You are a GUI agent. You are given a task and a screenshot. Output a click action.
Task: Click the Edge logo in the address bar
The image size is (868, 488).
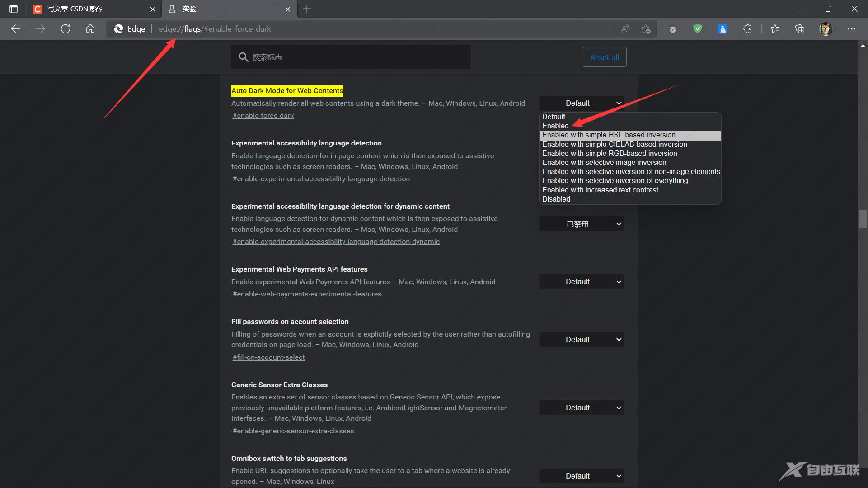[118, 29]
